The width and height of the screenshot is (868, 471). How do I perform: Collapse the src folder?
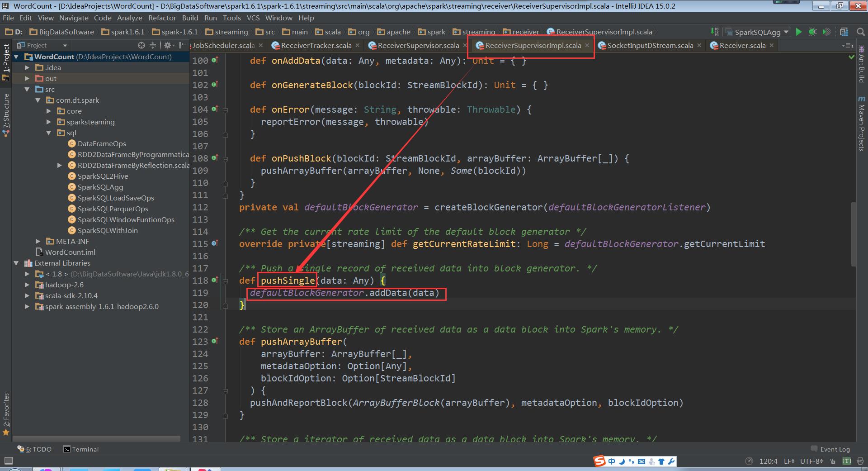tap(27, 89)
